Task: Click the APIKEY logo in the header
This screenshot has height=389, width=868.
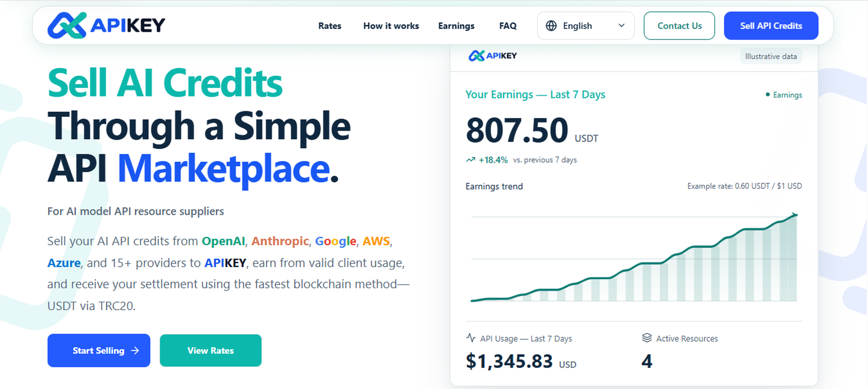Action: click(x=106, y=25)
